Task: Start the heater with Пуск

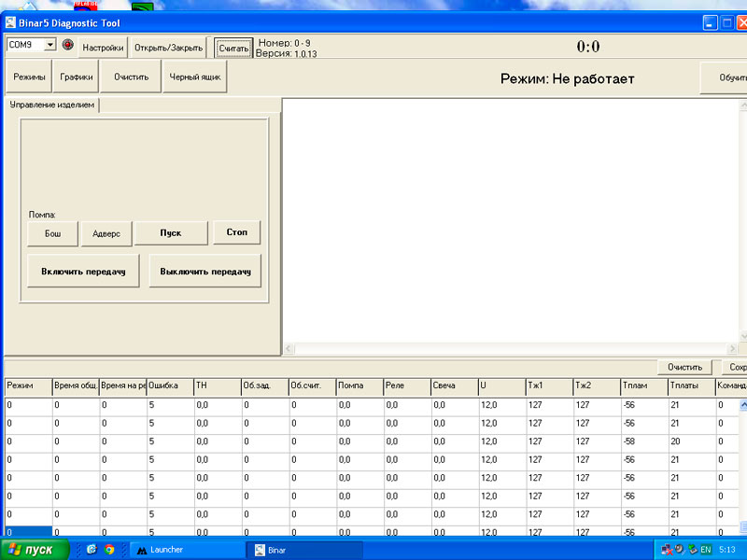Action: 171,233
